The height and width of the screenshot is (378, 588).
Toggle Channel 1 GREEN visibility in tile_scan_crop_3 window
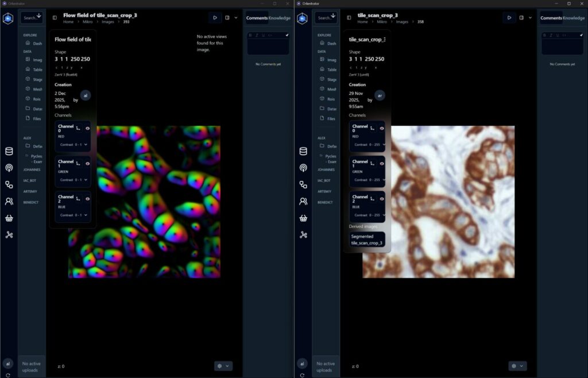pos(382,164)
